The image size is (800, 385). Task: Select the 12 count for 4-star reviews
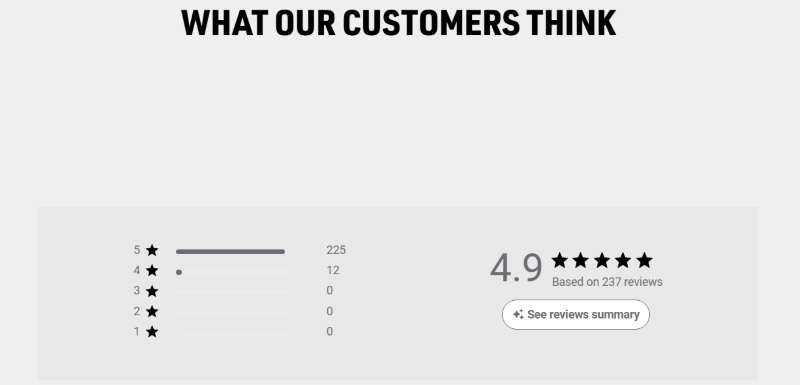[333, 271]
